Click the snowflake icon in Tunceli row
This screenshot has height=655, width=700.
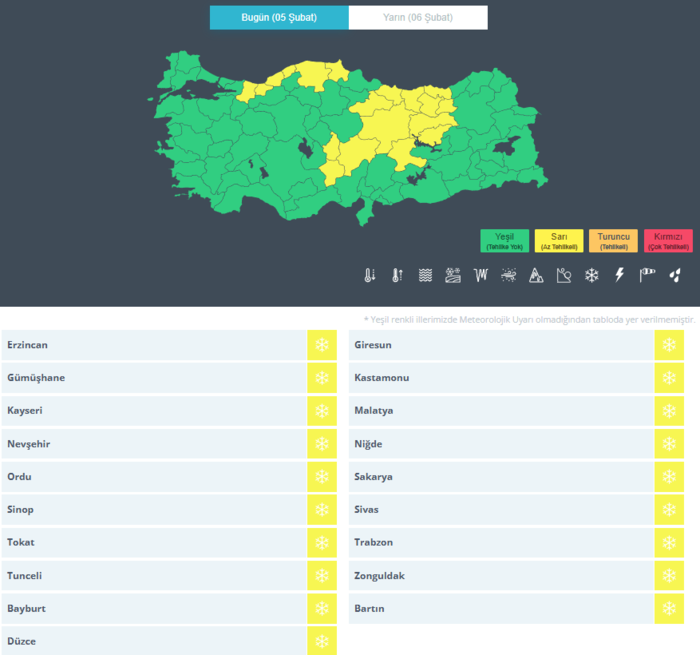(x=322, y=576)
